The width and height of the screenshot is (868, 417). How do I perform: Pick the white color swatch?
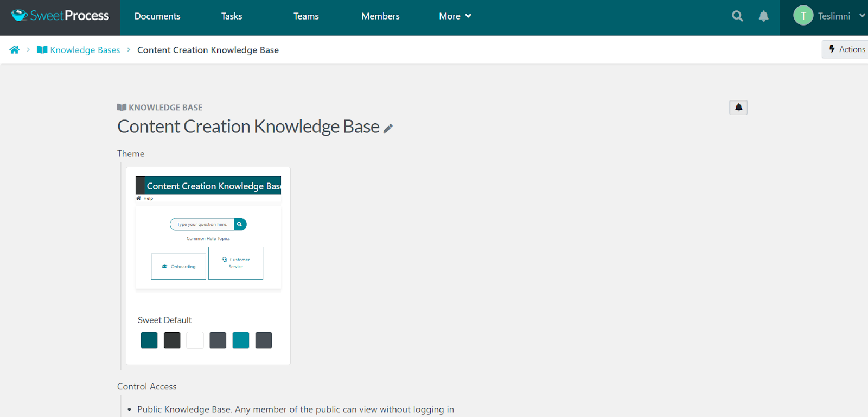195,340
